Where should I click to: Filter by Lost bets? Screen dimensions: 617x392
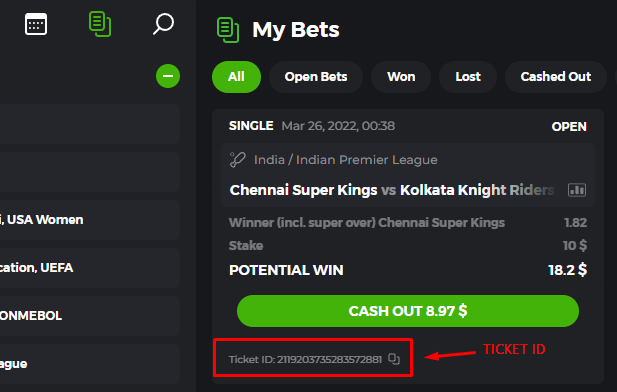pyautogui.click(x=468, y=77)
